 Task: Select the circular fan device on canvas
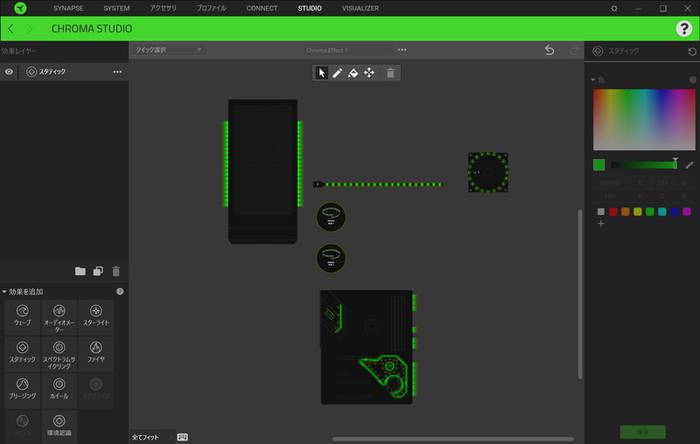click(488, 172)
